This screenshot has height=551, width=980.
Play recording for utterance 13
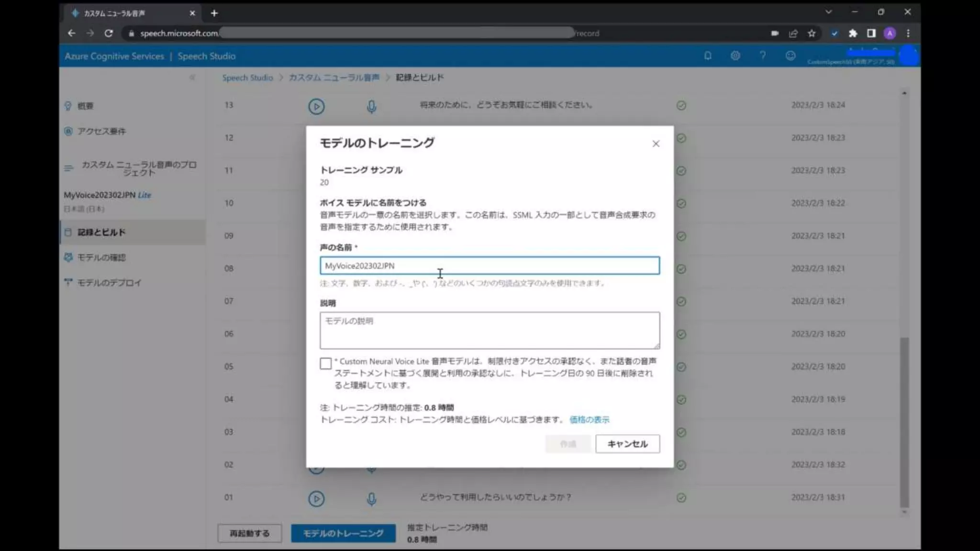316,106
